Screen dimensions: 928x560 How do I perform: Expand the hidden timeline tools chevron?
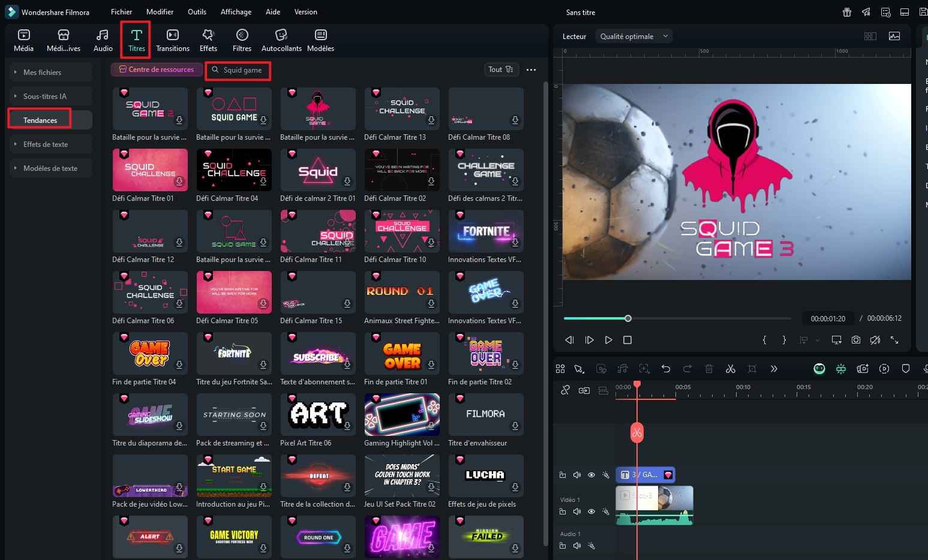(x=774, y=369)
